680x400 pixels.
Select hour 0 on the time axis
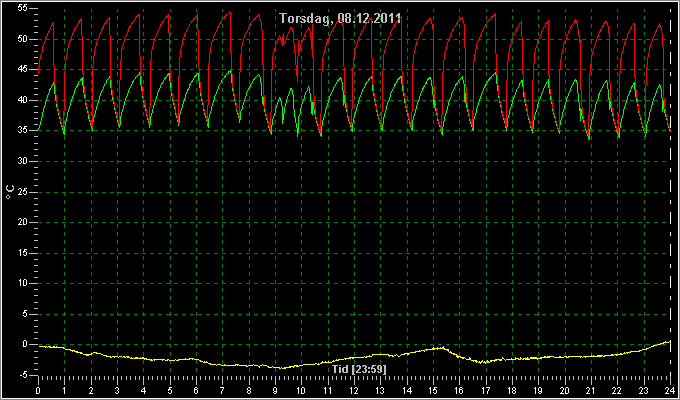38,390
